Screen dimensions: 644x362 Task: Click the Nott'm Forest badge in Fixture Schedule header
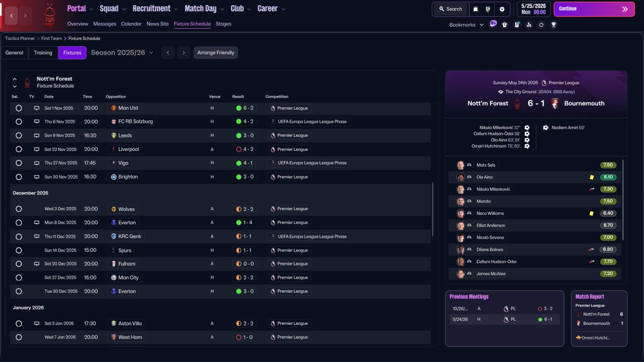tap(27, 82)
